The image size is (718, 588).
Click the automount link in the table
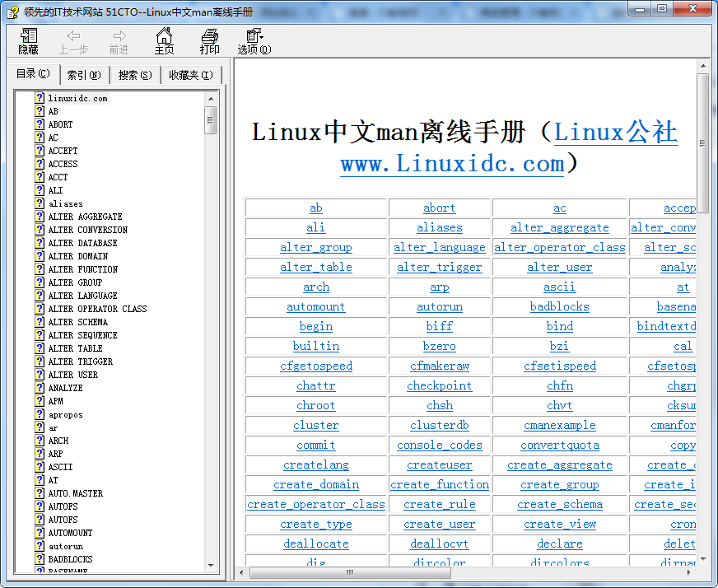(x=315, y=306)
